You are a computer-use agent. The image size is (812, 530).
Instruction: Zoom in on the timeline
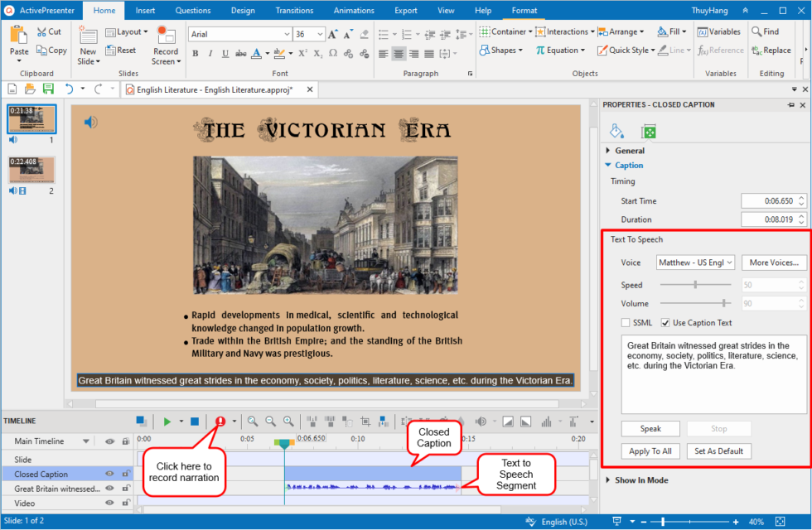[288, 421]
